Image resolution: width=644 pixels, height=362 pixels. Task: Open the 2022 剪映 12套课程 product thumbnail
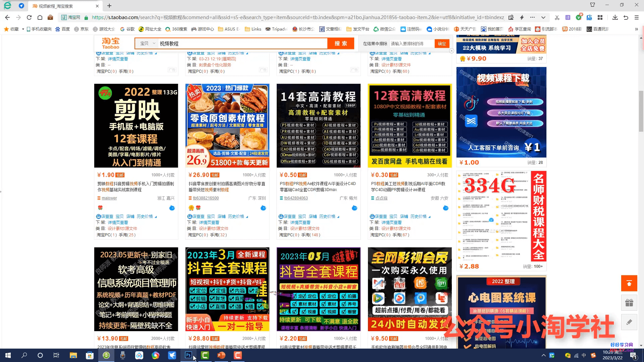[x=136, y=126]
